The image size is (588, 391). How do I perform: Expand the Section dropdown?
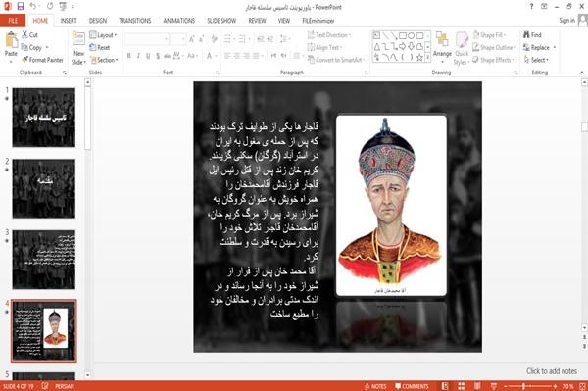coord(104,60)
